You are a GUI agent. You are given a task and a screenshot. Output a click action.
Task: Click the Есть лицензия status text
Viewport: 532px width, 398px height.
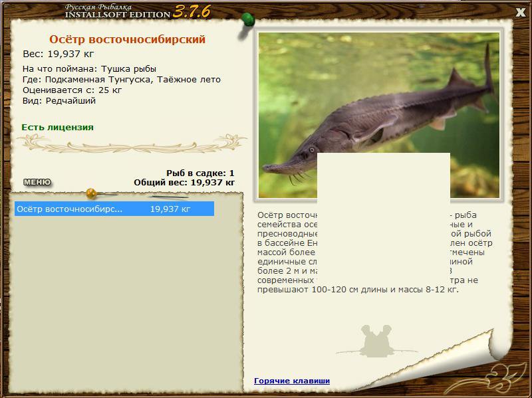(57, 128)
